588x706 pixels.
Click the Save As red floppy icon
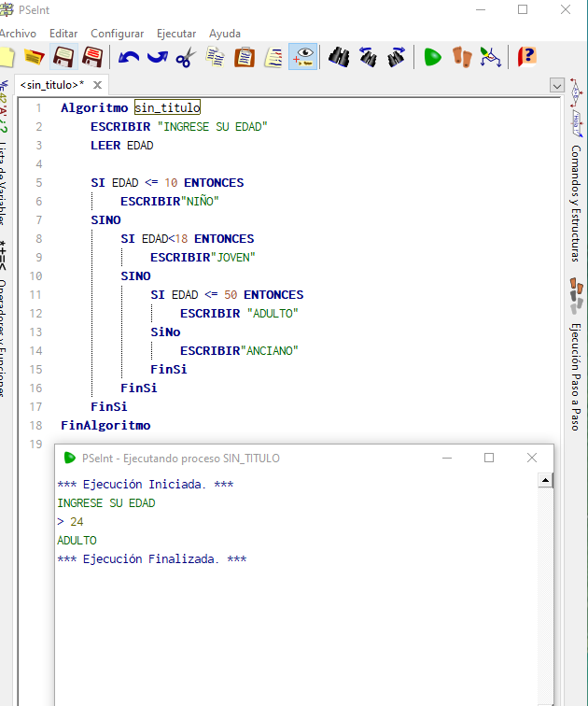(x=92, y=57)
